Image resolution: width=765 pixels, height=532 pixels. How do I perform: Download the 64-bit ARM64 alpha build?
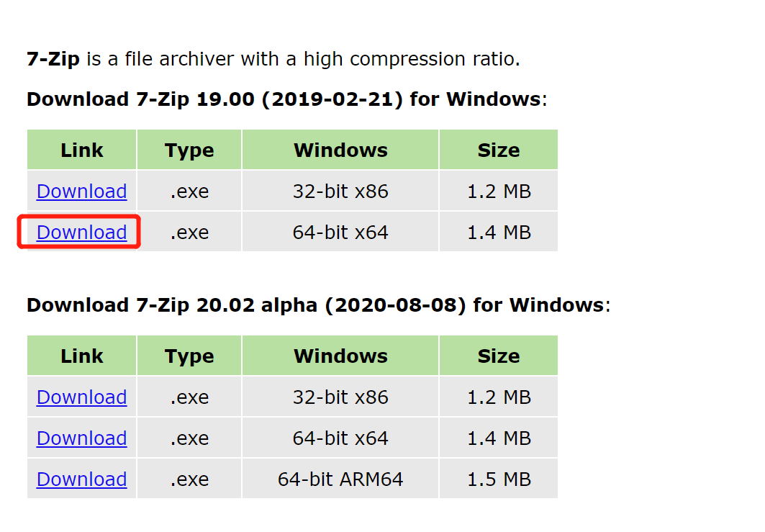[x=81, y=479]
